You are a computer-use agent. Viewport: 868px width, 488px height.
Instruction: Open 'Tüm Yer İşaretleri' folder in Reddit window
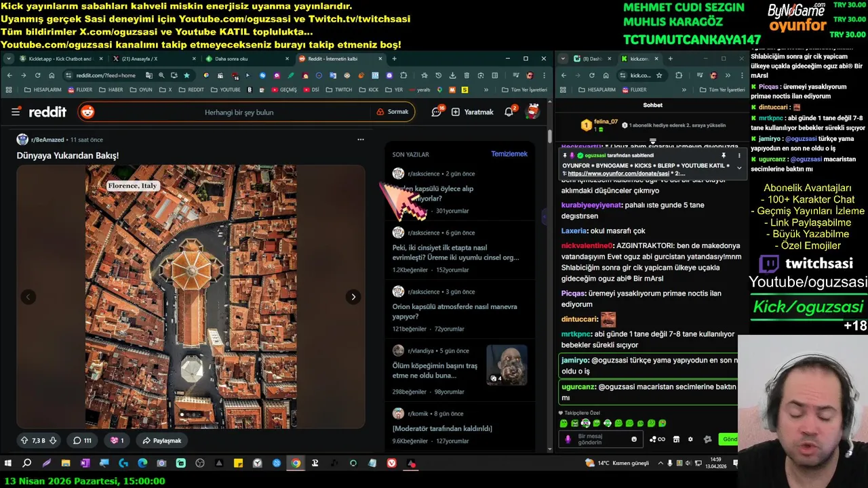coord(524,89)
